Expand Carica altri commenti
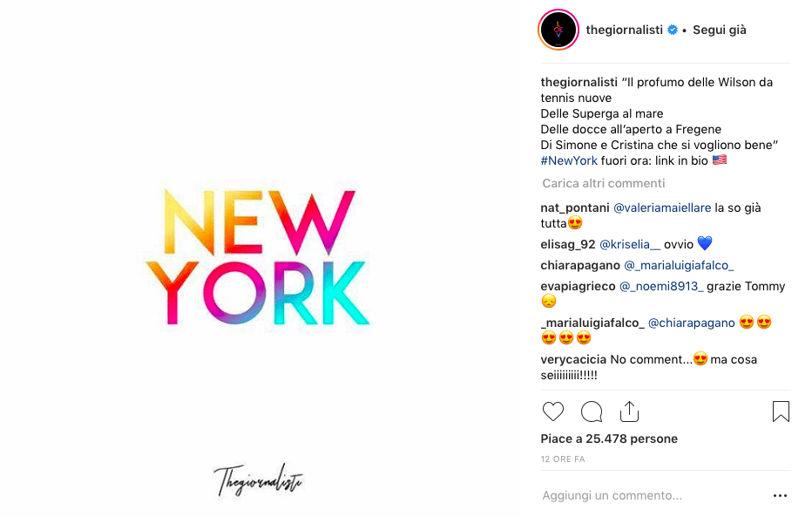Screen dimensions: 812x517 pos(603,183)
